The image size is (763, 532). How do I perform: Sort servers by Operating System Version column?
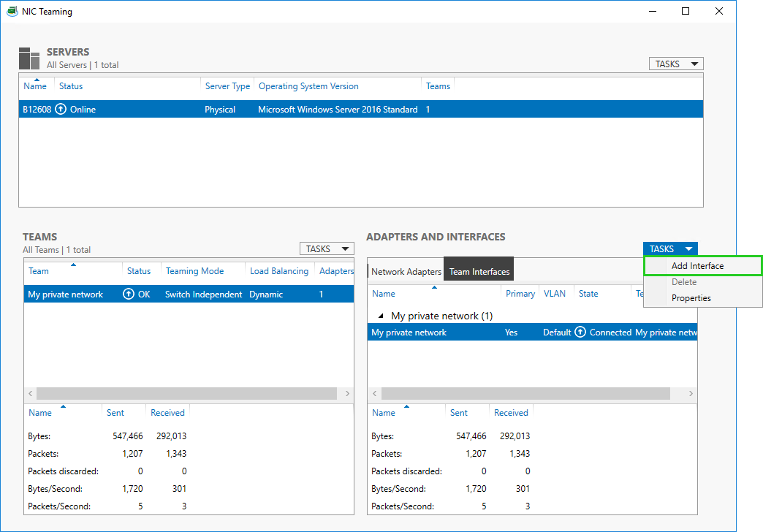[x=308, y=86]
